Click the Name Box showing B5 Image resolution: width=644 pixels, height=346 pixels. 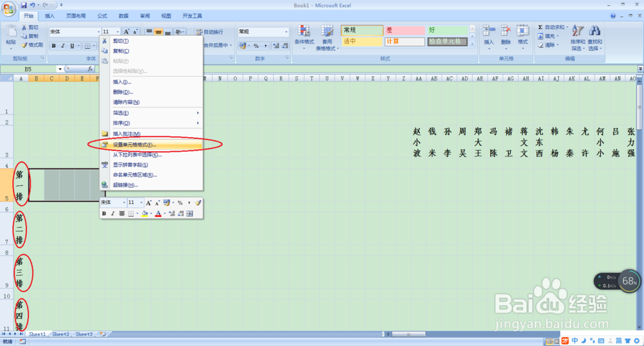pyautogui.click(x=29, y=69)
